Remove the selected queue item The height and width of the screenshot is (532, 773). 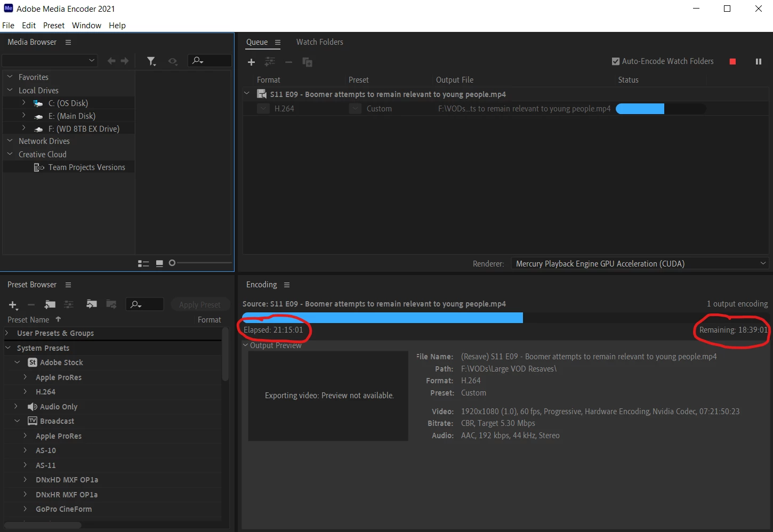click(288, 62)
